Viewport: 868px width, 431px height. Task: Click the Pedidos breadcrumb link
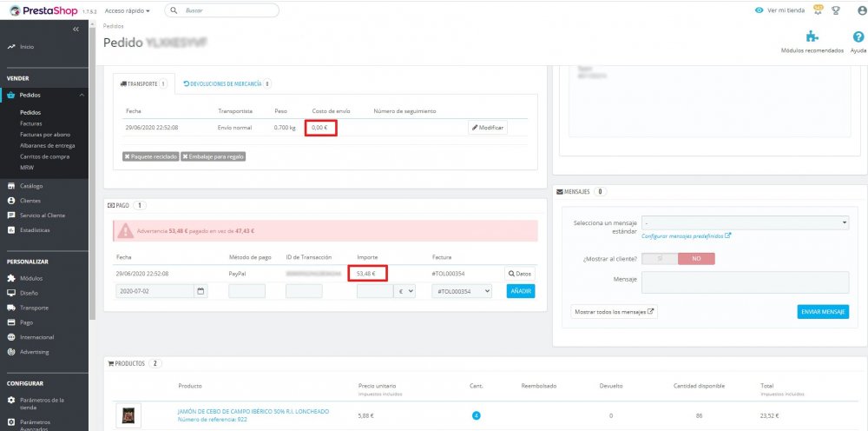coord(114,26)
